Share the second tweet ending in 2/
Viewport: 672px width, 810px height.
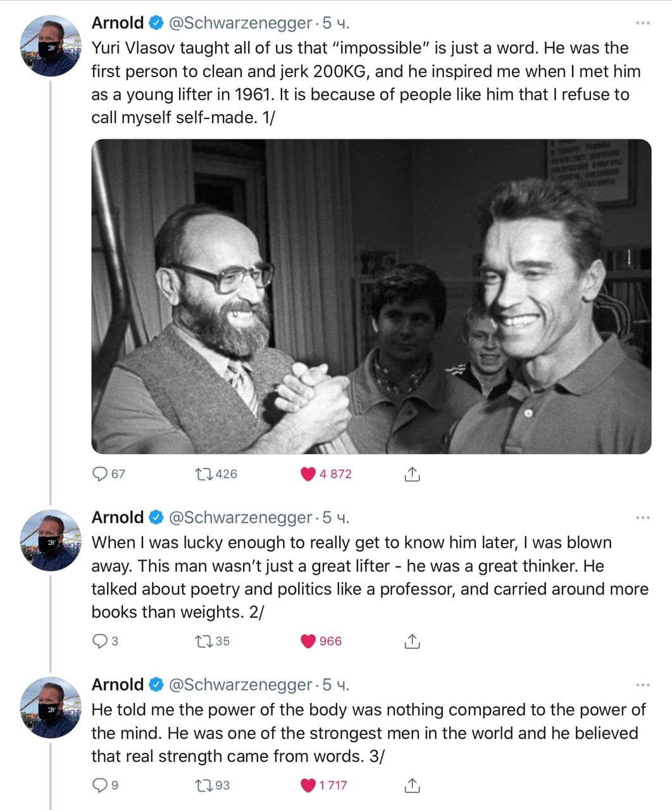coord(412,641)
